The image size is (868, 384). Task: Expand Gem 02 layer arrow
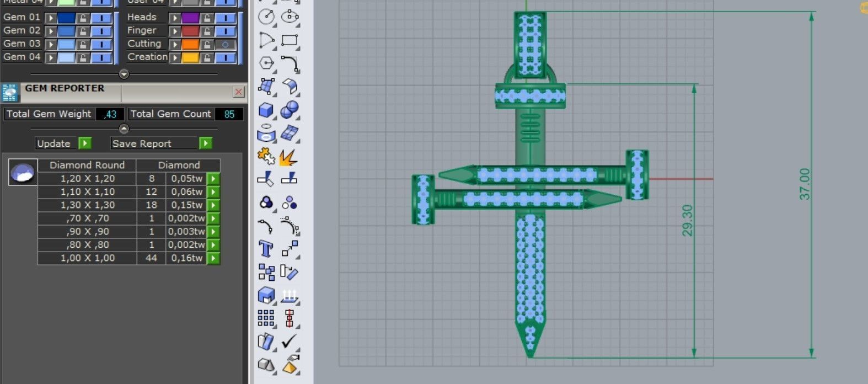coord(51,31)
